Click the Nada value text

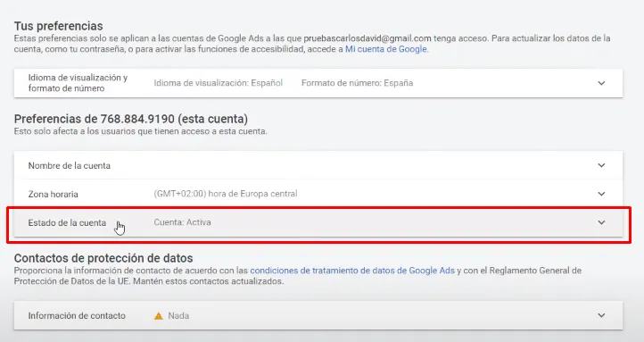pos(178,316)
